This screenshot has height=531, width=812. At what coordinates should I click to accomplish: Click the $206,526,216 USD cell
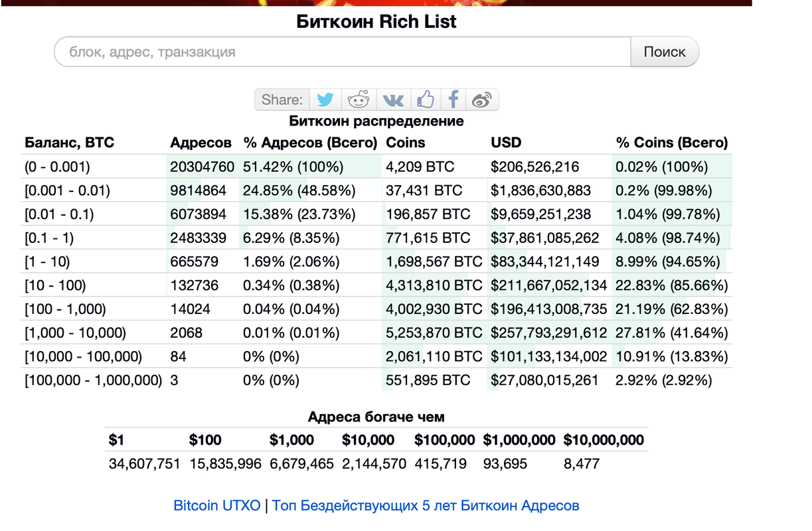click(535, 167)
